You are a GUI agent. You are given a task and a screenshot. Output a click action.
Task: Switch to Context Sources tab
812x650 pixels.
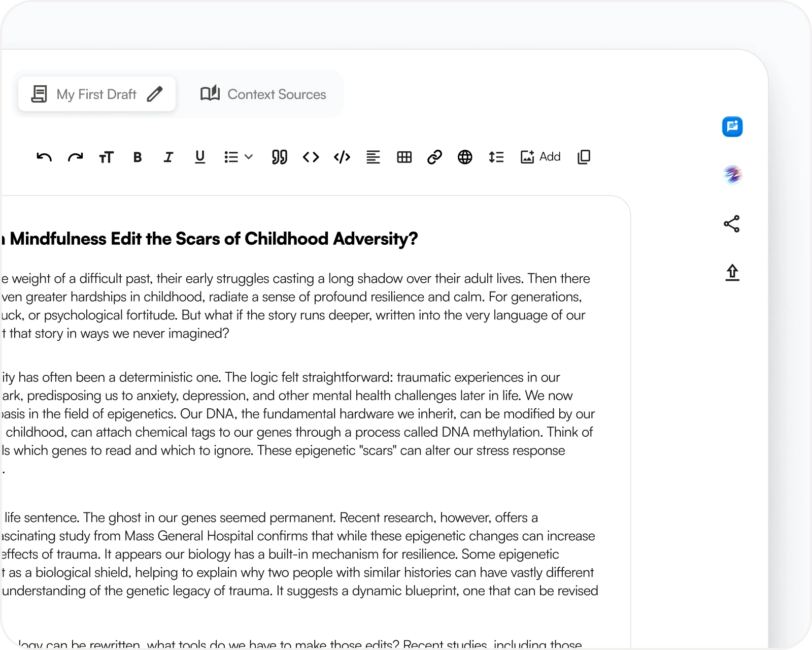coord(263,94)
